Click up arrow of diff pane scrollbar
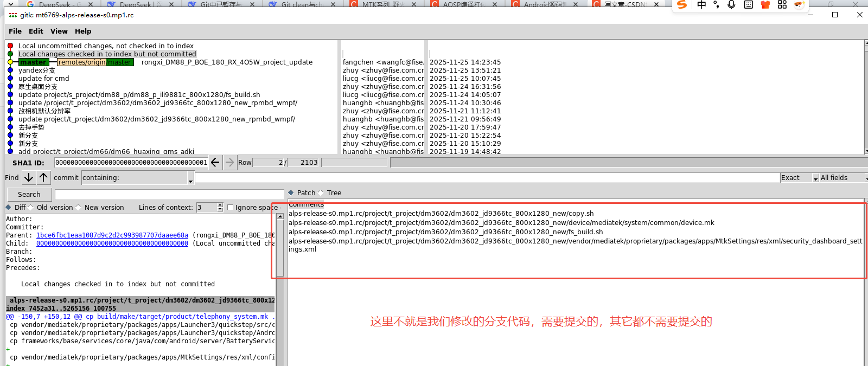The image size is (868, 366). [x=280, y=217]
